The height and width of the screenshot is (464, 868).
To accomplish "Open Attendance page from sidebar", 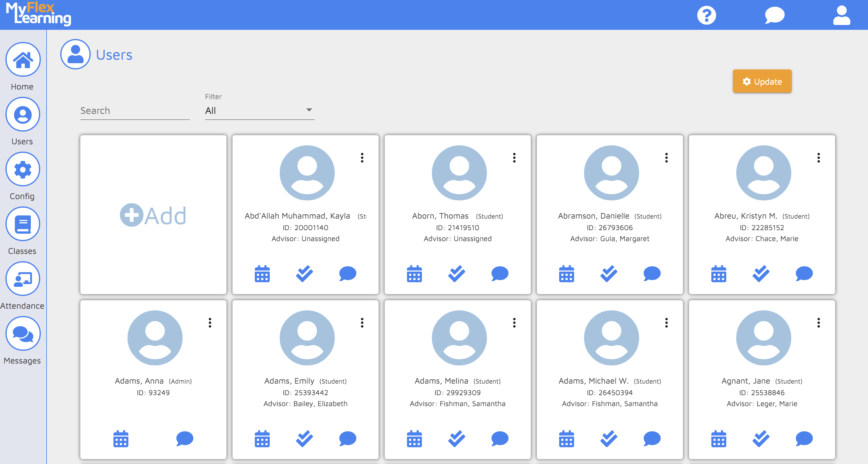I will point(23,279).
